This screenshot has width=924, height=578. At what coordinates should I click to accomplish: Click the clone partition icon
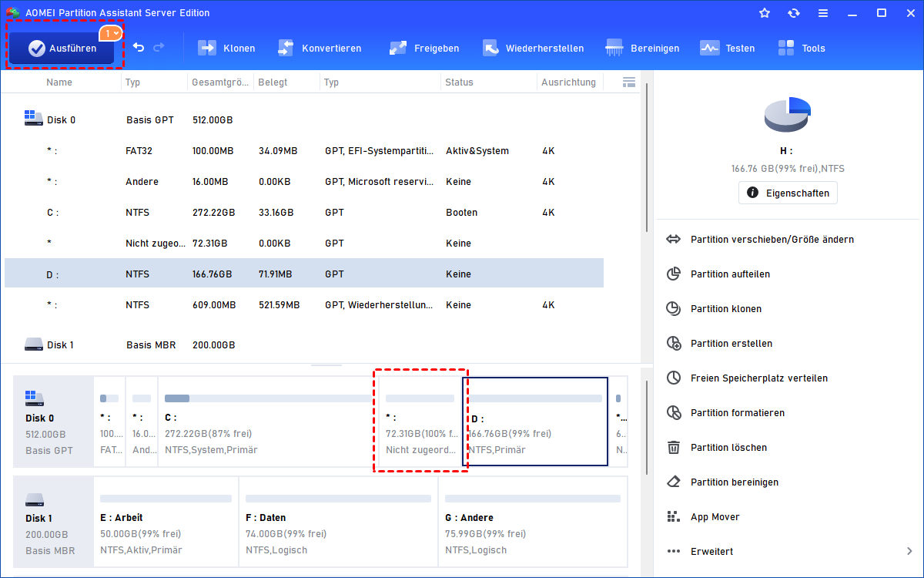(674, 309)
